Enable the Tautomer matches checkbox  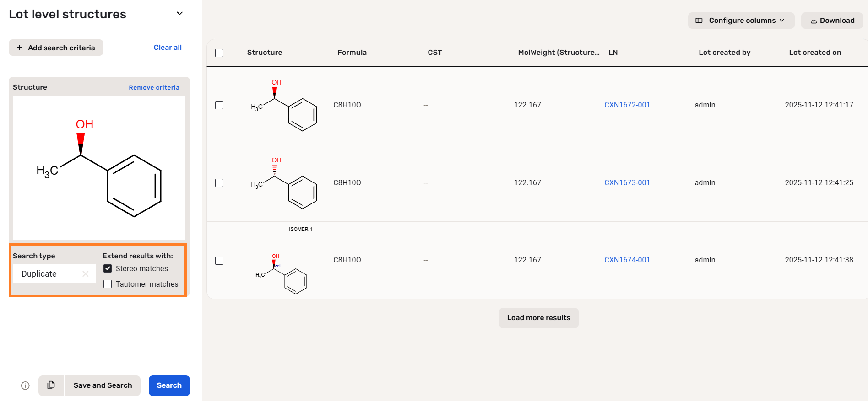[x=108, y=284]
